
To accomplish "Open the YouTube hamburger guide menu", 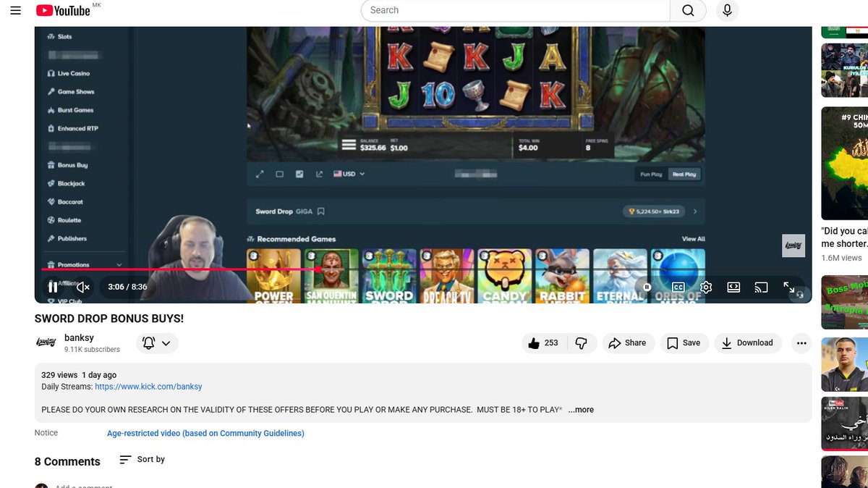I will pos(16,10).
